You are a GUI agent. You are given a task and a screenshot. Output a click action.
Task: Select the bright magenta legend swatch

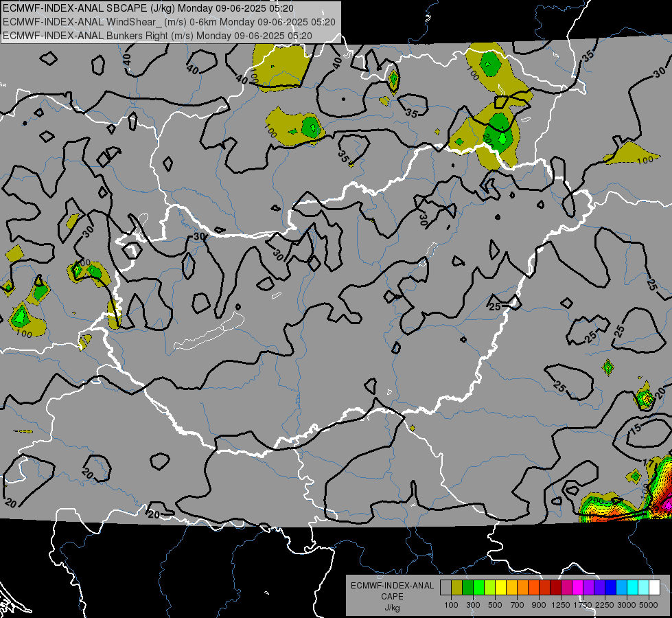(x=578, y=588)
